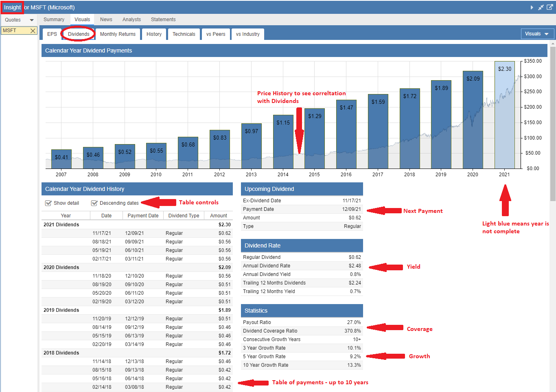556x392 pixels.
Task: Click the Payout Ratio row
Action: point(302,322)
